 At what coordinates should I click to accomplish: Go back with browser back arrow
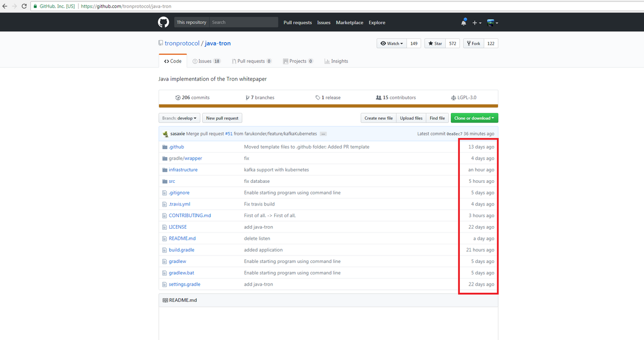(x=5, y=6)
